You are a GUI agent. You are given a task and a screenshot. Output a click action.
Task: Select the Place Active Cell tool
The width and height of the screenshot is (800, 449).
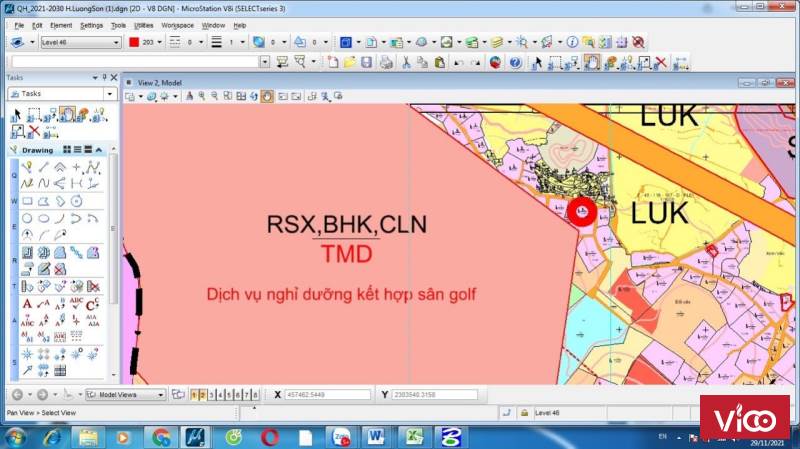pos(28,354)
